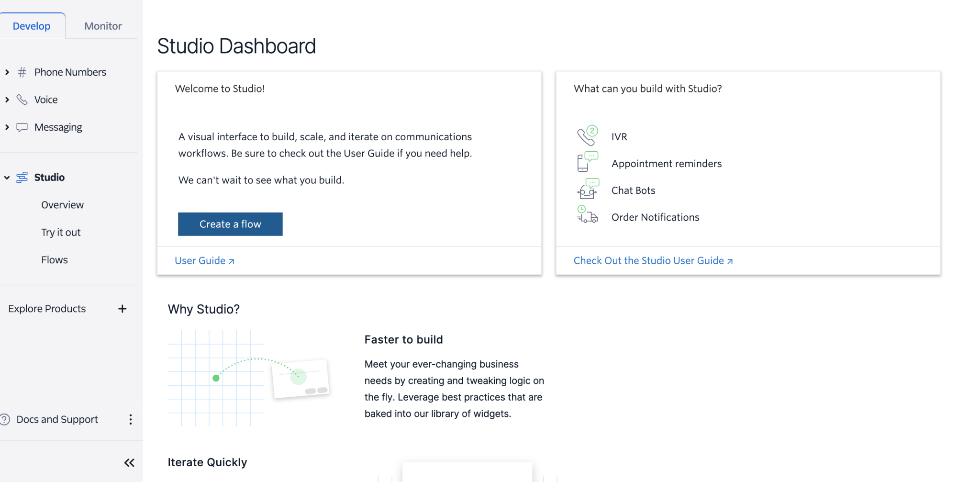Open the three-dot menu near Docs and Support

130,419
